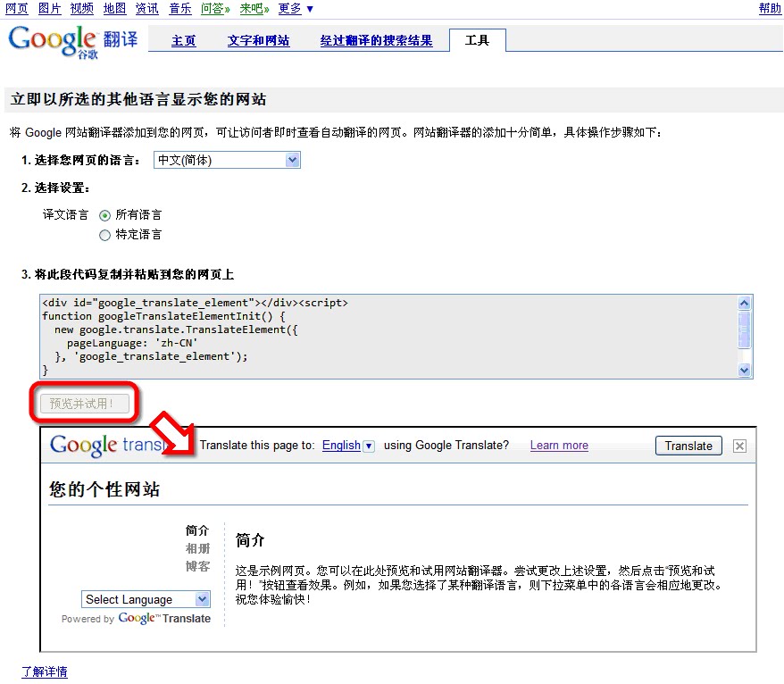Open the 了解详情 link at bottom
The width and height of the screenshot is (784, 684).
click(x=45, y=671)
